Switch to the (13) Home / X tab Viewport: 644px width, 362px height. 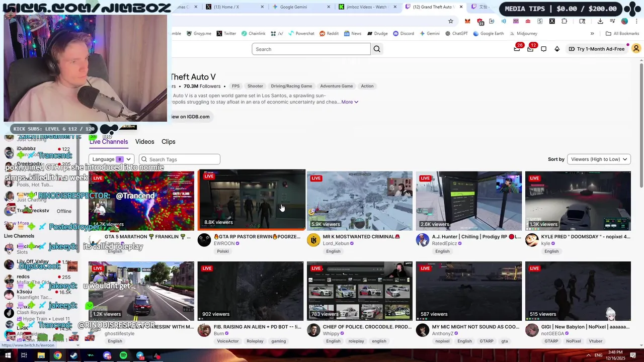pos(234,7)
